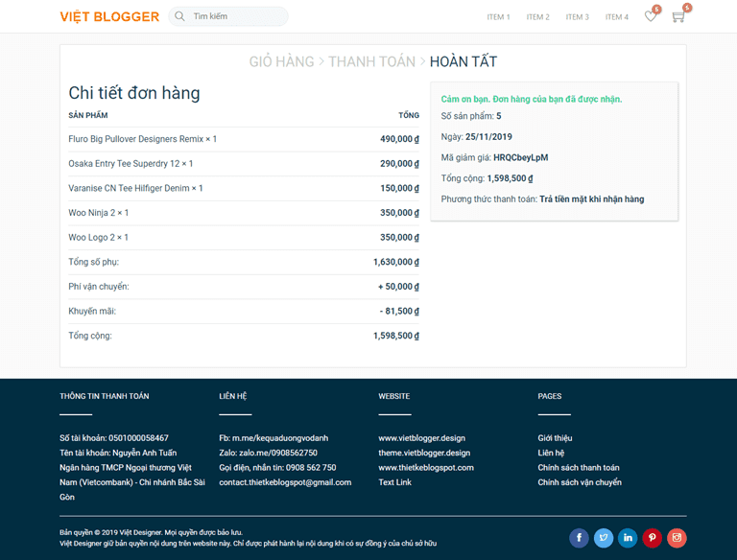Viewport: 737px width, 560px height.
Task: Go to the THANH TOÁN step
Action: click(x=371, y=61)
